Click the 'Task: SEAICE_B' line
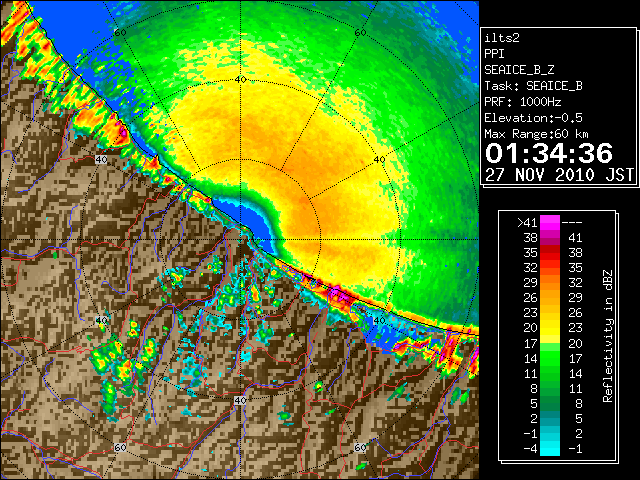The image size is (640, 480). click(533, 86)
